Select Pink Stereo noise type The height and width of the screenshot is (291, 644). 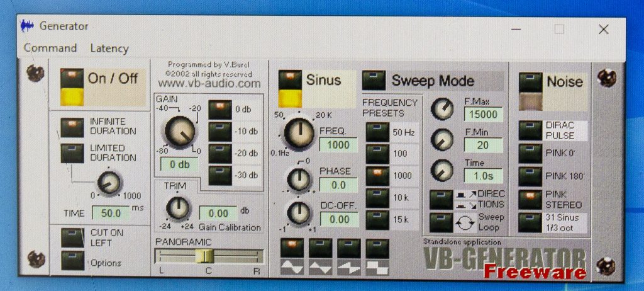point(530,200)
